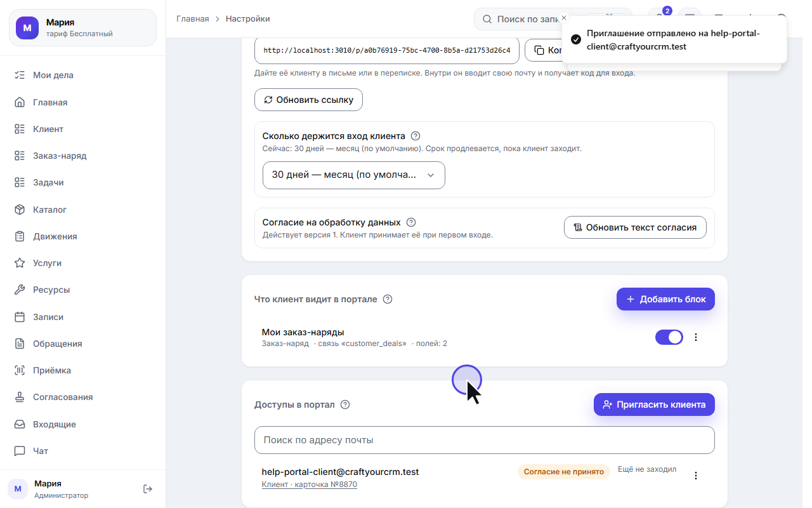
Task: Click the Клиент list icon in sidebar
Action: pos(20,129)
